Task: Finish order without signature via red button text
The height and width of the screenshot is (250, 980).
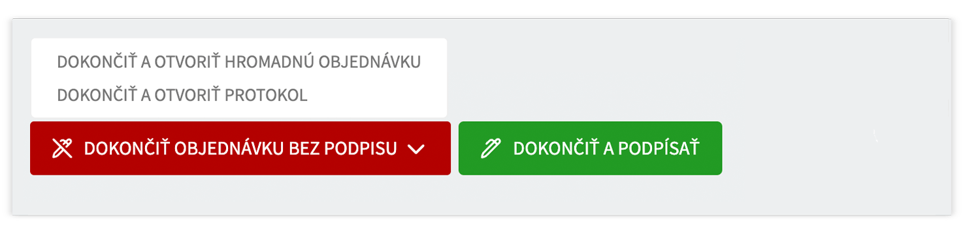Action: click(x=240, y=149)
